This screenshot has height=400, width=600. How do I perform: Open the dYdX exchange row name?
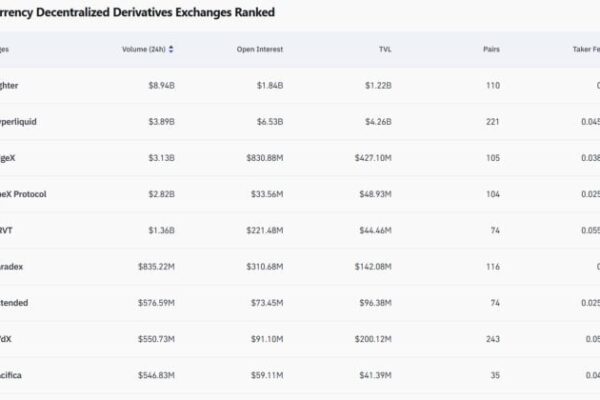10,339
